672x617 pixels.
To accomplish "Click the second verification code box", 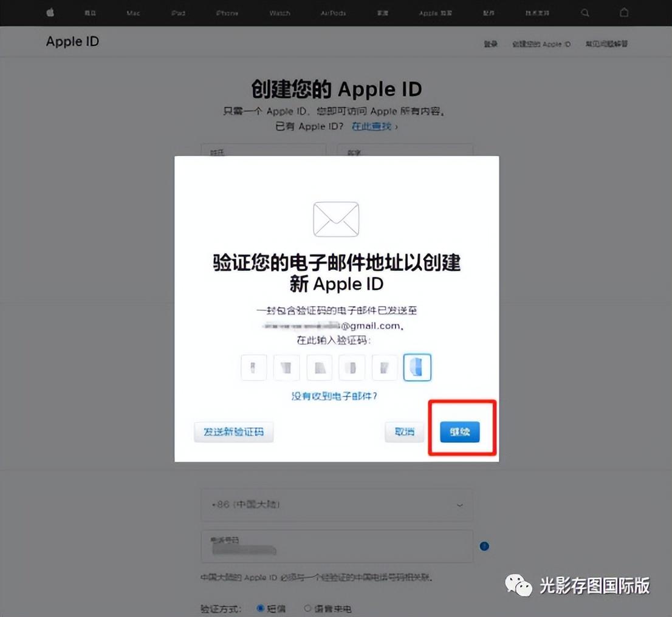I will click(286, 367).
